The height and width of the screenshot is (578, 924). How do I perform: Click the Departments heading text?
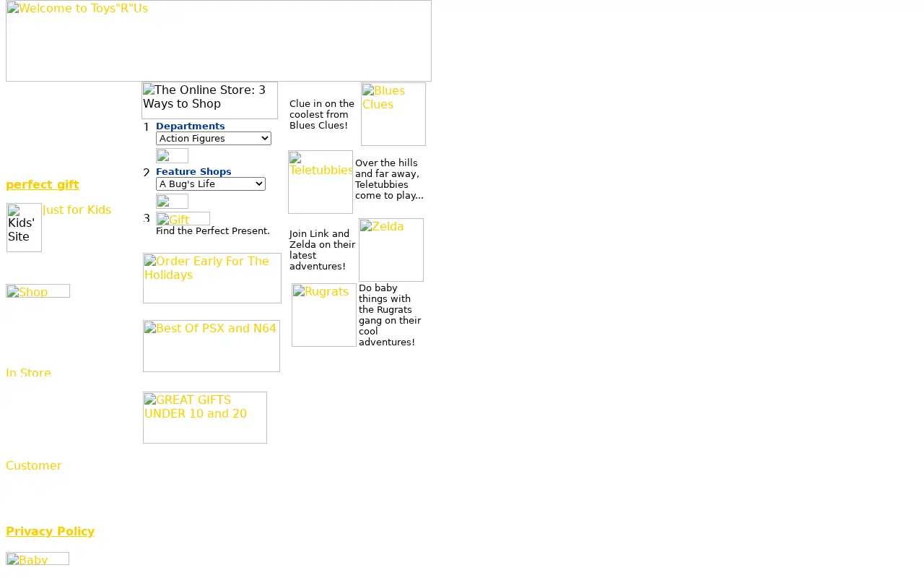click(x=191, y=126)
